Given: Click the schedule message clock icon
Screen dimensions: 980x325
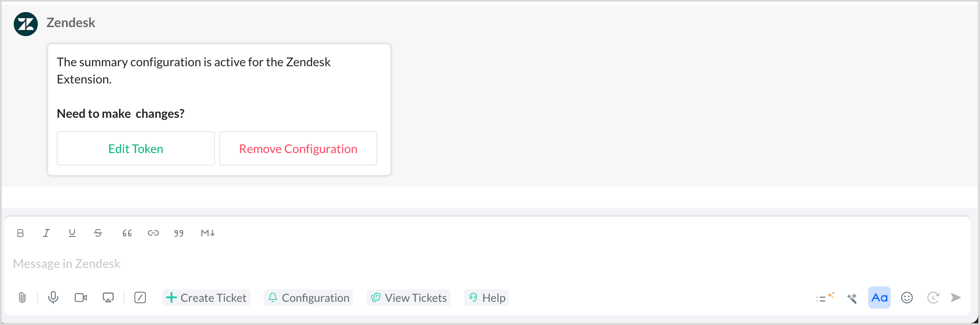Looking at the screenshot, I should [x=933, y=297].
